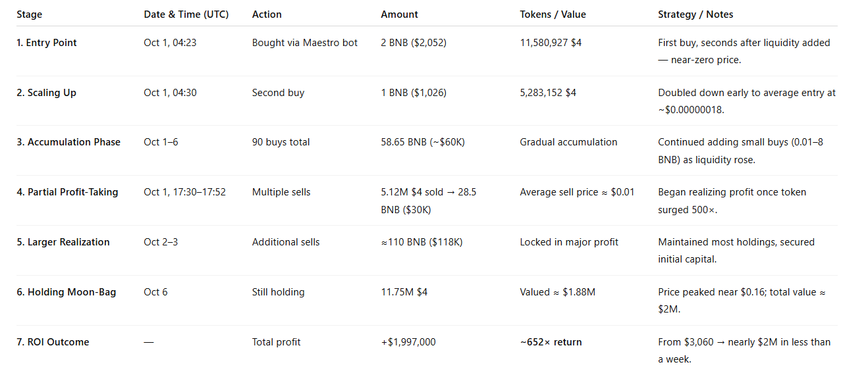Image resolution: width=868 pixels, height=377 pixels.
Task: Click the Date & Time (UTC) header
Action: coord(186,14)
